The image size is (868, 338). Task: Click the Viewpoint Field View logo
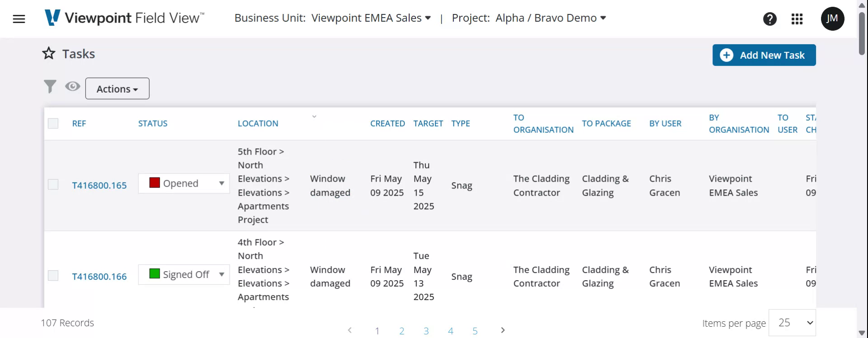click(x=124, y=18)
